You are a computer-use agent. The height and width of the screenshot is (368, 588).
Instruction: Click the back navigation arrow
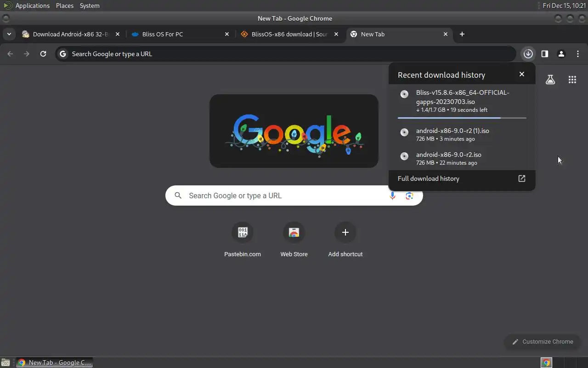(x=10, y=54)
